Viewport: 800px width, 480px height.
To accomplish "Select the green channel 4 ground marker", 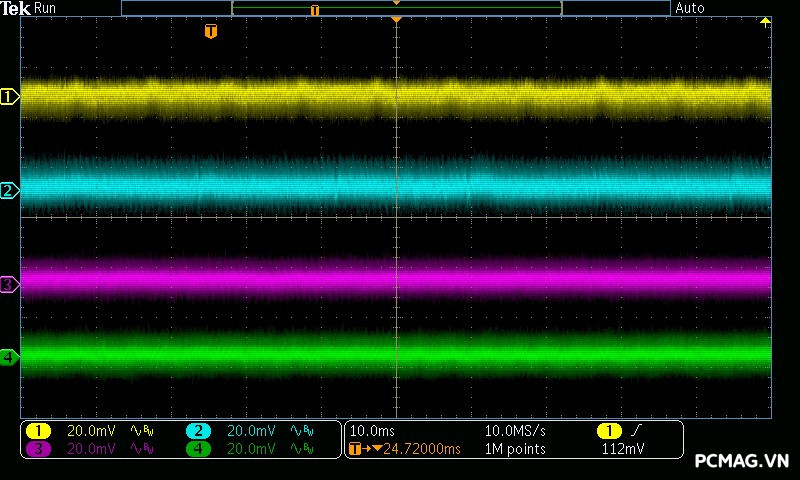I will (x=10, y=357).
